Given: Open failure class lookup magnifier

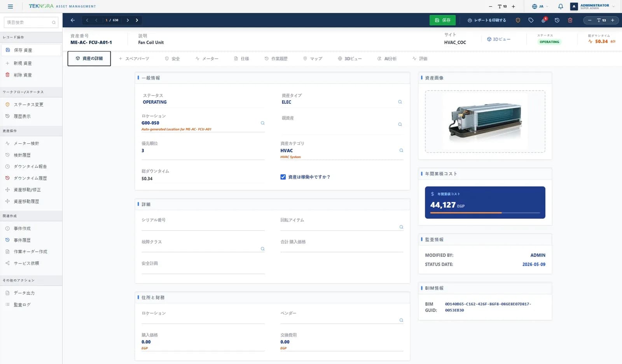Looking at the screenshot, I should coord(263,249).
